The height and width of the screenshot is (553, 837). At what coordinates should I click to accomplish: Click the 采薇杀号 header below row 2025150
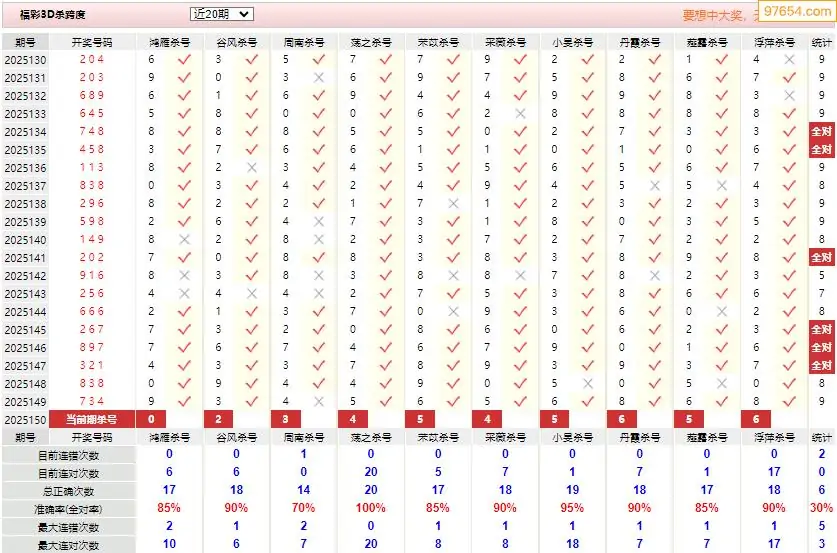[x=506, y=438]
